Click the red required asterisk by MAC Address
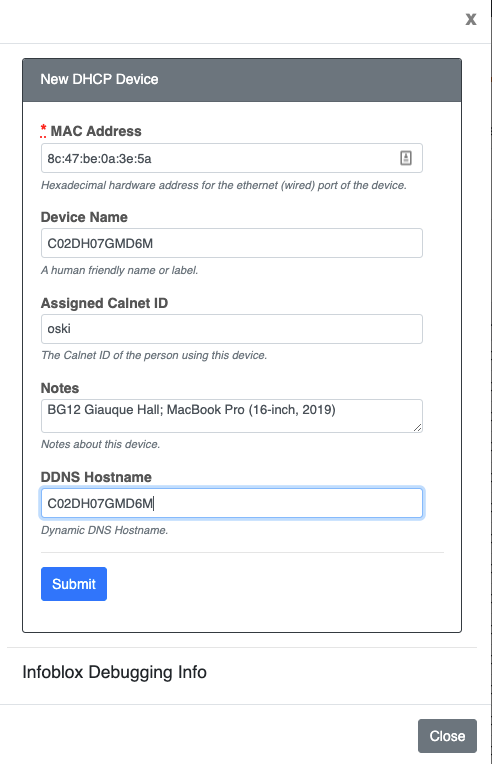Viewport: 492px width, 764px height. click(x=43, y=130)
